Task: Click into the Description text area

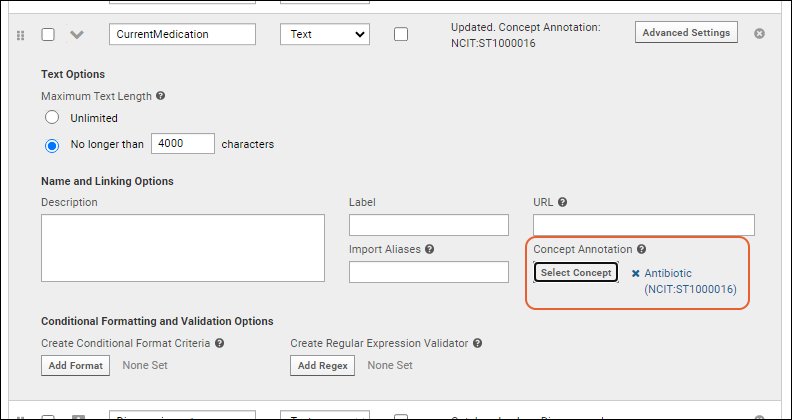Action: (183, 248)
